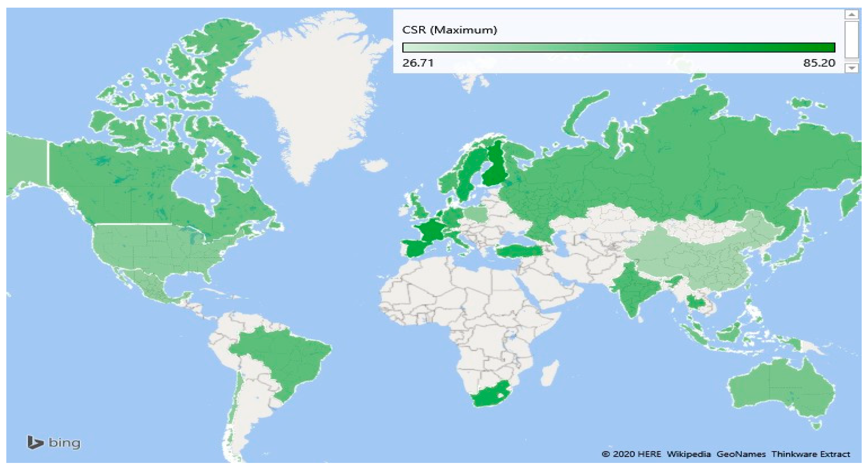The height and width of the screenshot is (469, 868).
Task: Click the 26.71 minimum legend value
Action: [418, 63]
